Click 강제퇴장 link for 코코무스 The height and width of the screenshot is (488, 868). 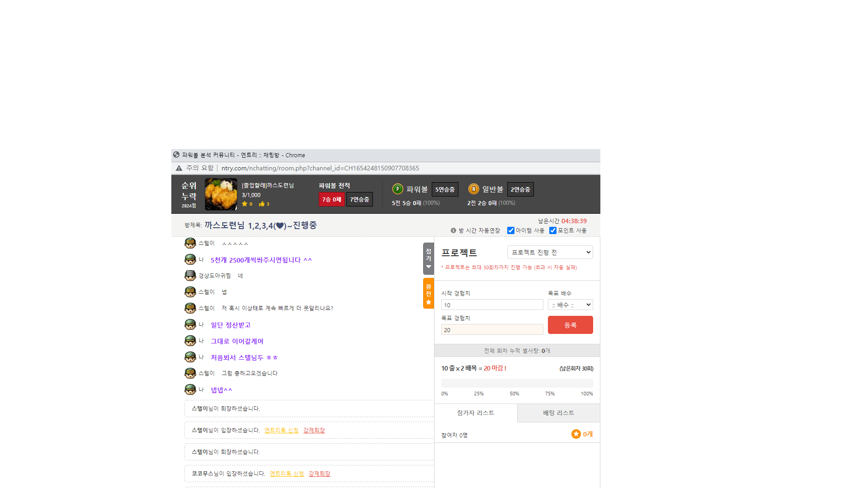(319, 474)
